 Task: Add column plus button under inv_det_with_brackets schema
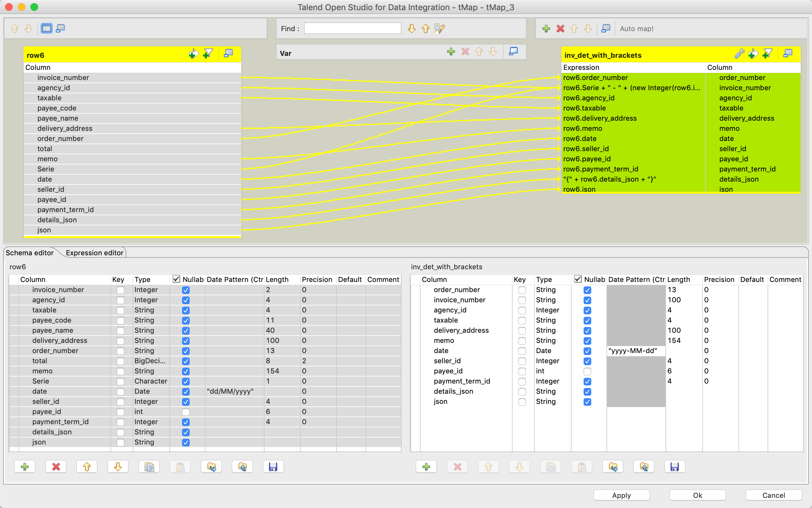pyautogui.click(x=426, y=466)
